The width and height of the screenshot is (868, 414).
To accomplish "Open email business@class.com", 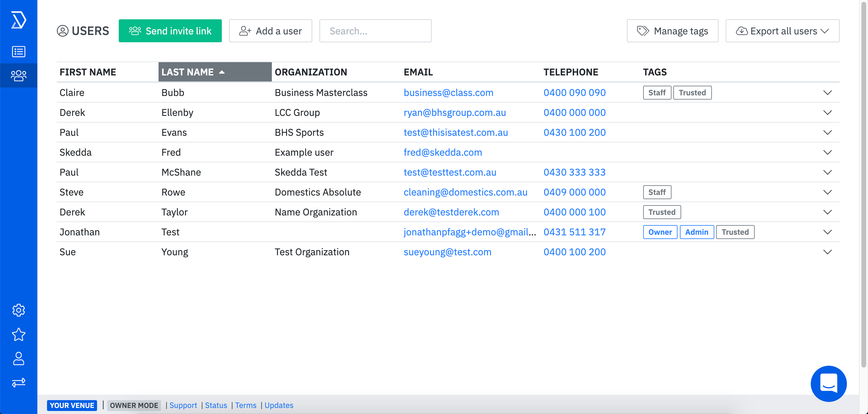I will tap(448, 92).
